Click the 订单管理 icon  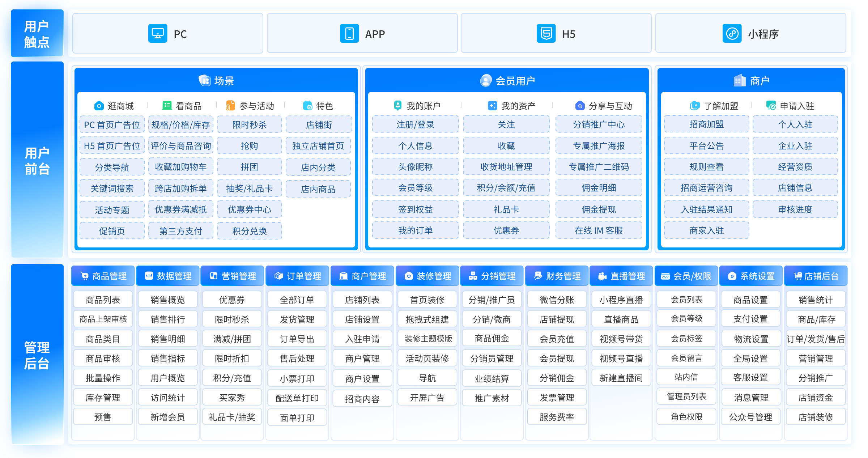(x=278, y=276)
